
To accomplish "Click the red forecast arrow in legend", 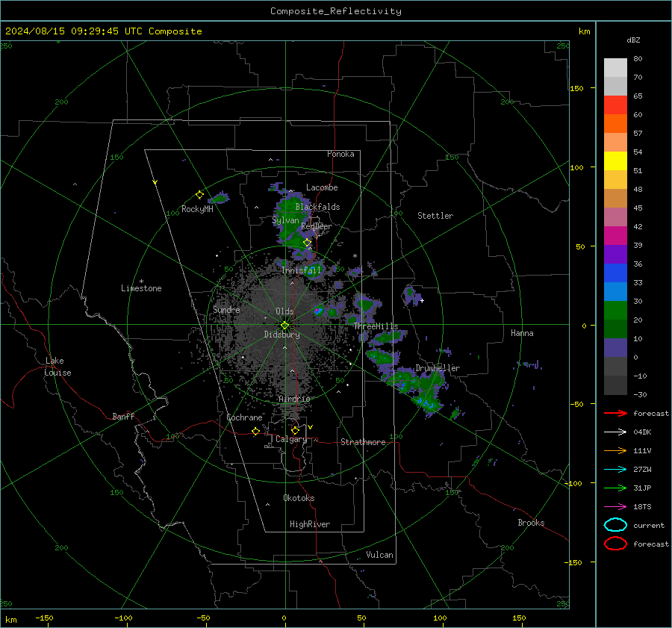I will [615, 413].
